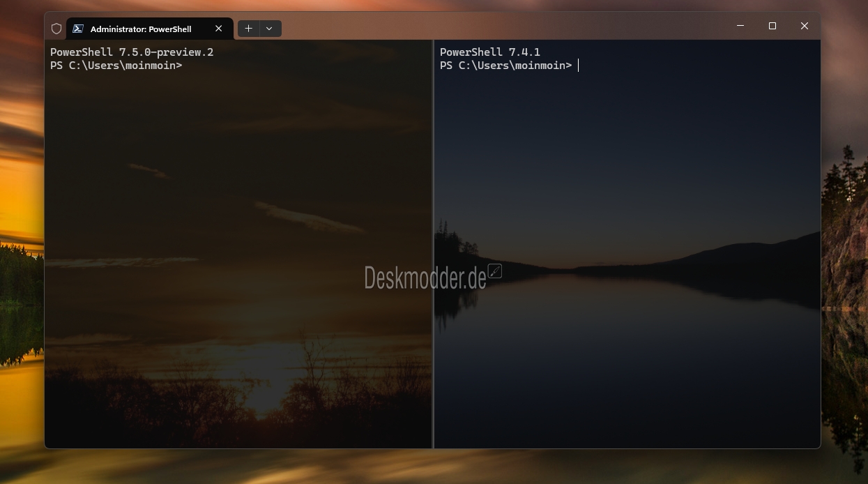Maximize the Terminal window
868x484 pixels.
(x=772, y=26)
